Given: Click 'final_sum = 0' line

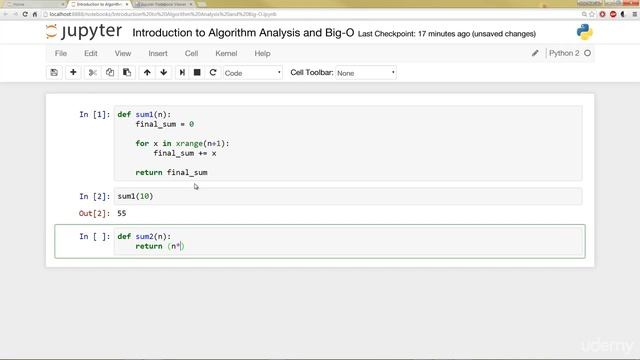Looking at the screenshot, I should (x=165, y=124).
